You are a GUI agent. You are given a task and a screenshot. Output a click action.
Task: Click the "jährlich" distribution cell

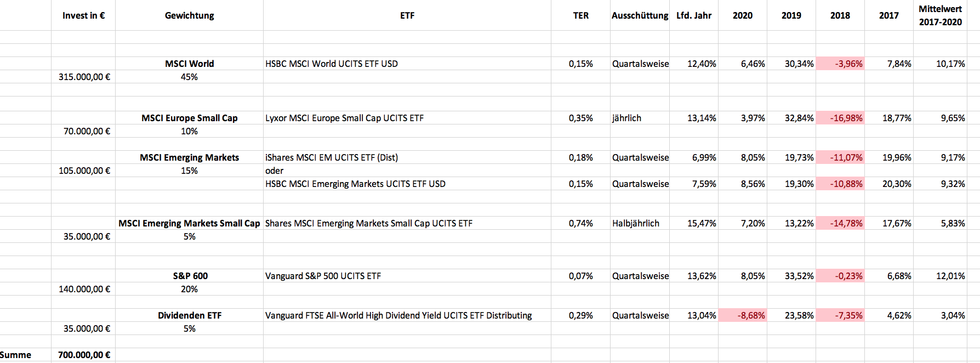click(x=626, y=118)
